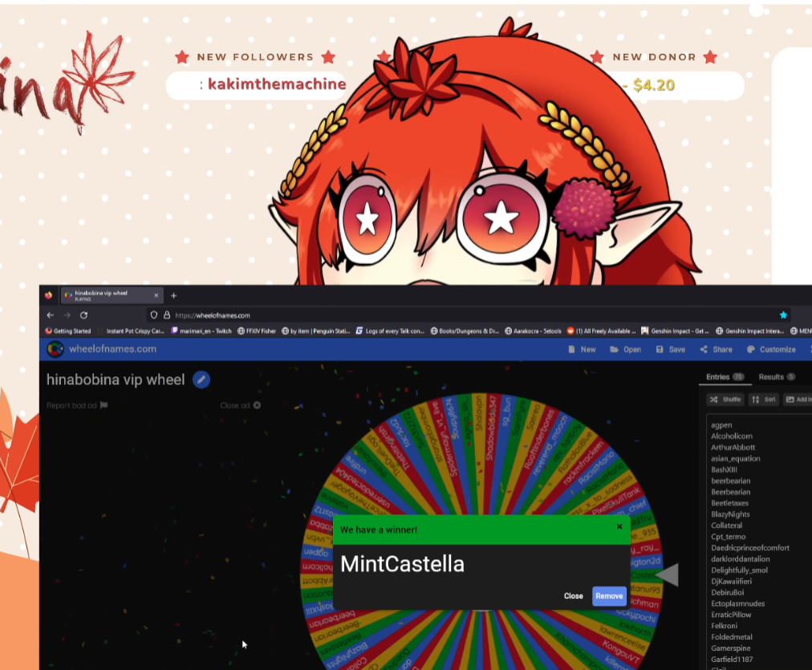Click entry 'agpen' in the list
812x670 pixels.
click(x=721, y=425)
